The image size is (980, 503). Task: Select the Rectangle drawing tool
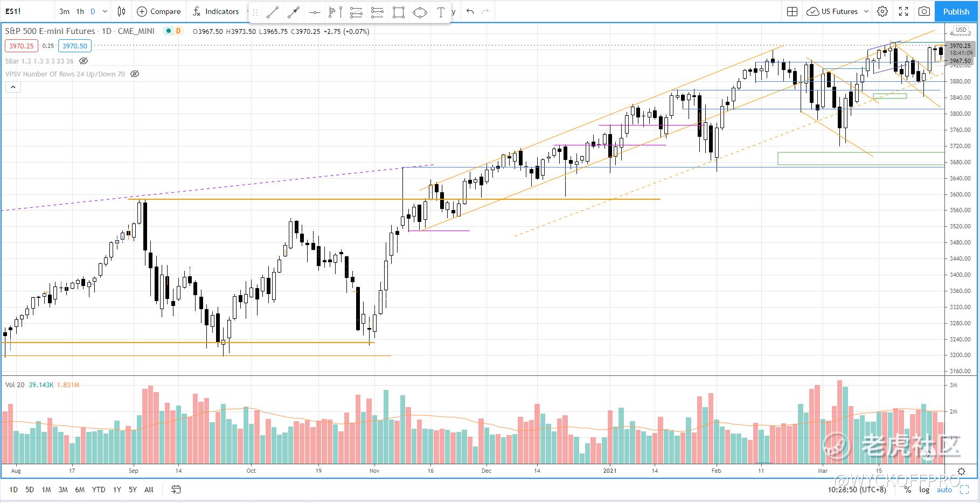click(x=399, y=12)
